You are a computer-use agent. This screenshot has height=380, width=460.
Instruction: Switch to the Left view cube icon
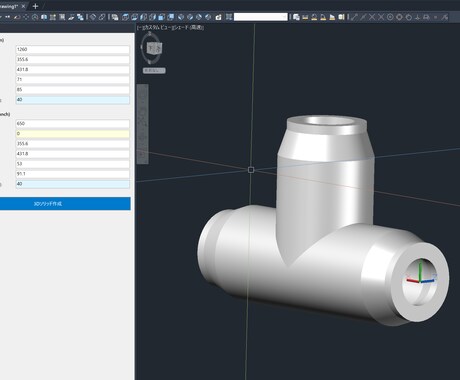tap(143, 17)
